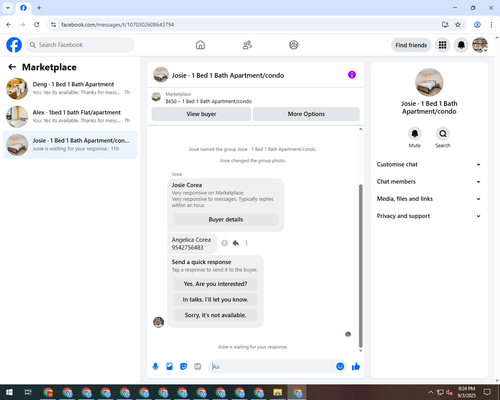The height and width of the screenshot is (400, 500).
Task: Open a new browser tab
Action: 39,8
